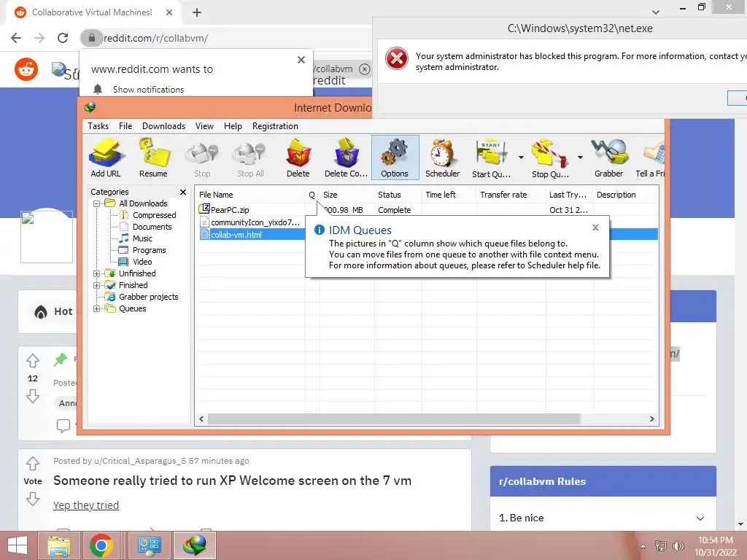Viewport: 747px width, 560px height.
Task: Upvote the pinned post with 12 points
Action: [x=33, y=361]
